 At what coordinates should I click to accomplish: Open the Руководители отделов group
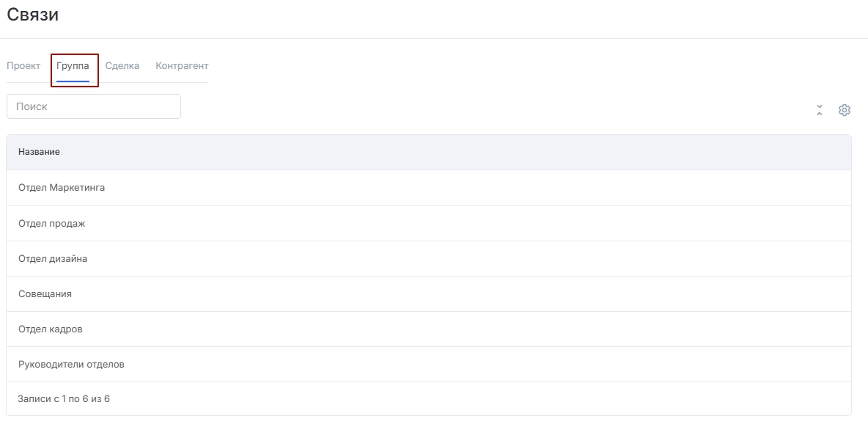point(72,365)
